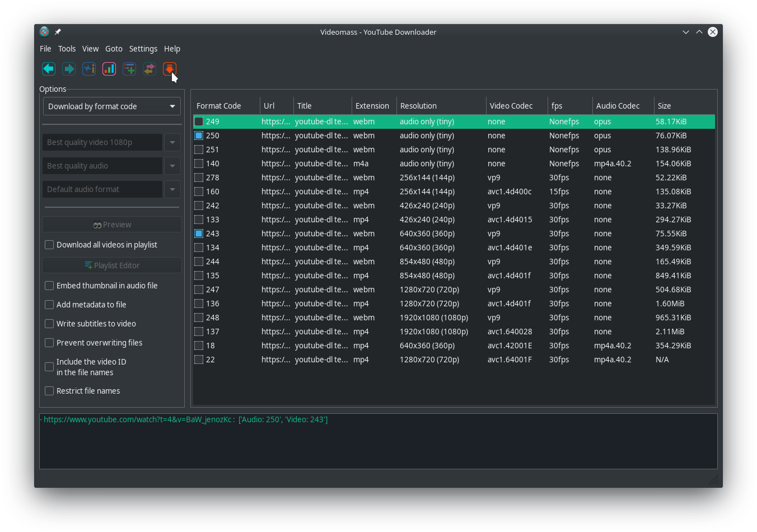
Task: Click the 'Size' column header
Action: click(684, 106)
